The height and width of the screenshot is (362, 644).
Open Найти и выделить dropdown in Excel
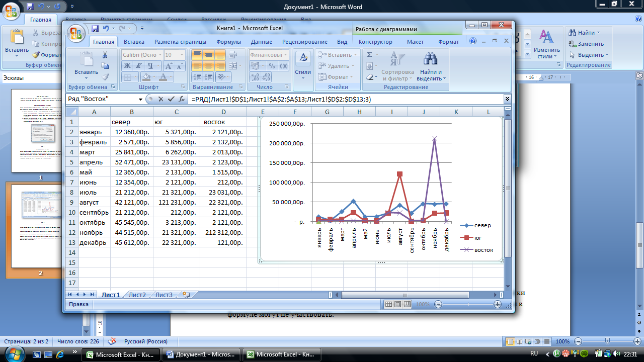[x=431, y=66]
